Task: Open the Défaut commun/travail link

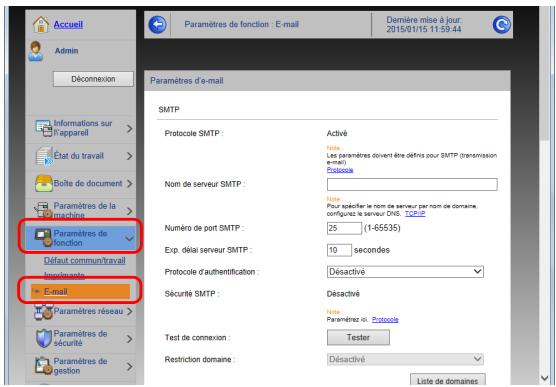Action: pyautogui.click(x=85, y=260)
